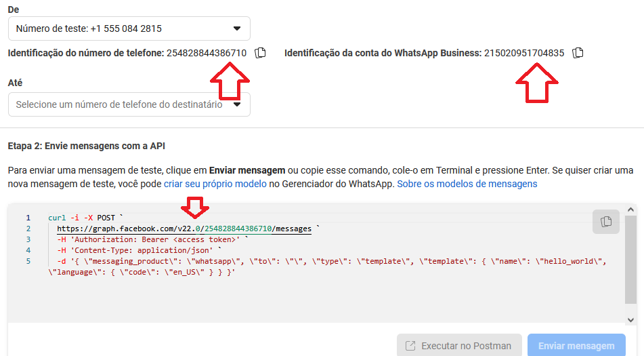Screen dimensions: 644x356
Task: Click line number 1 in the code gutter
Action: [x=28, y=218]
